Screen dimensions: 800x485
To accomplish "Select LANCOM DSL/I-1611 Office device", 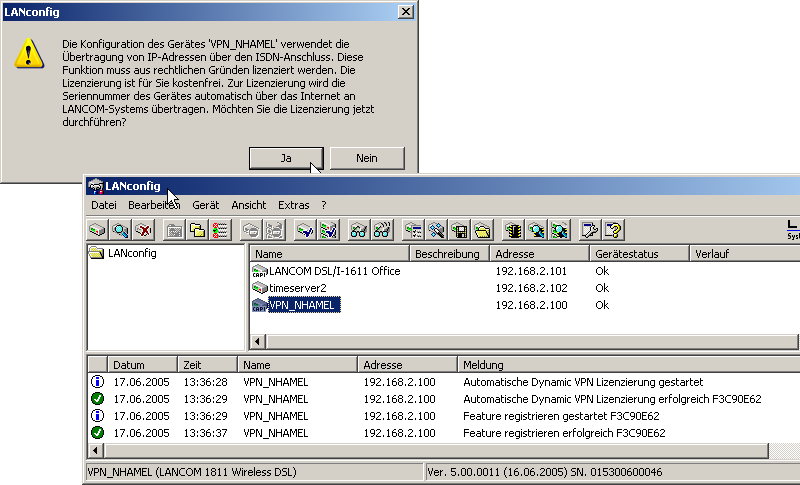I will pyautogui.click(x=334, y=271).
